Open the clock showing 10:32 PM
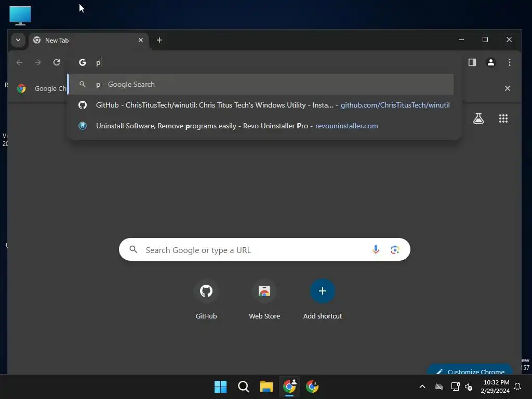Viewport: 532px width, 399px height. (x=495, y=387)
